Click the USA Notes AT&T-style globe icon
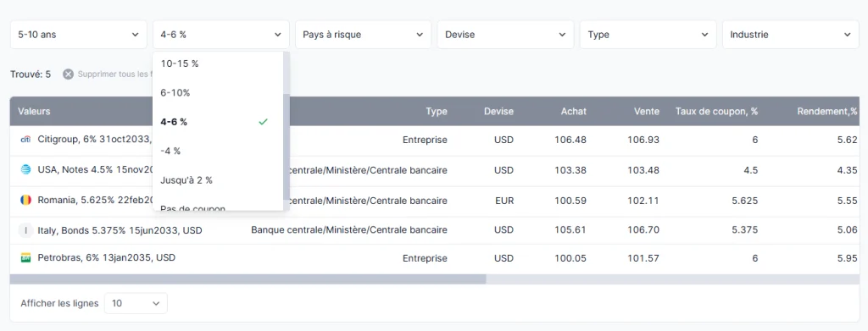This screenshot has height=331, width=868. 25,170
